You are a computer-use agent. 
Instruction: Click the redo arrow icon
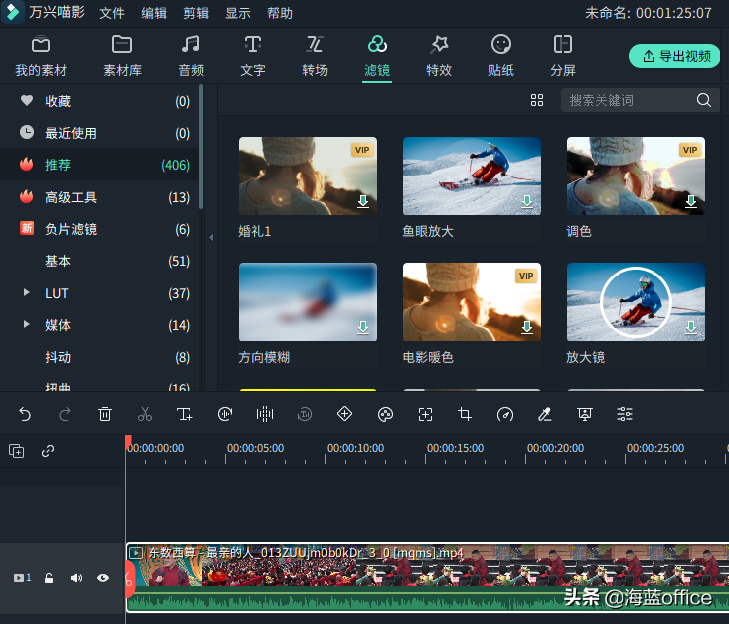click(65, 414)
